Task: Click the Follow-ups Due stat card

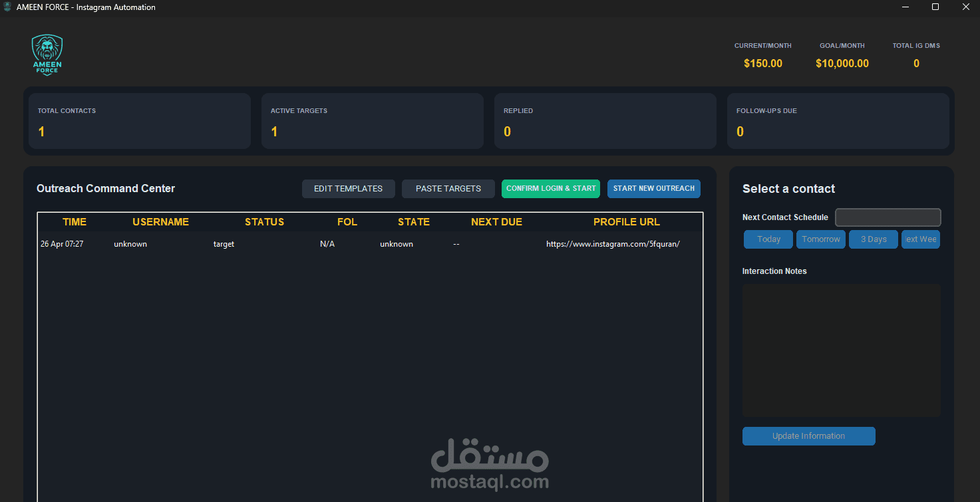Action: pyautogui.click(x=838, y=121)
